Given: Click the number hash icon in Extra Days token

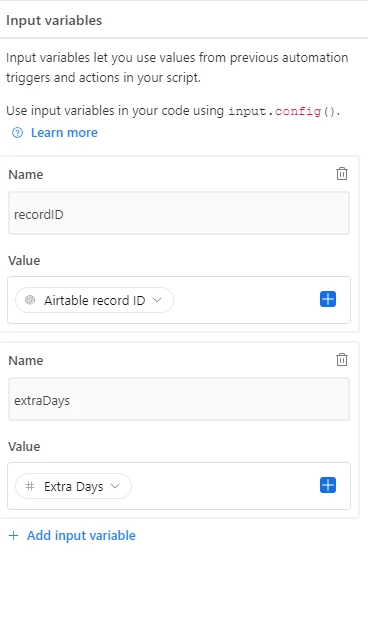Looking at the screenshot, I should click(30, 486).
